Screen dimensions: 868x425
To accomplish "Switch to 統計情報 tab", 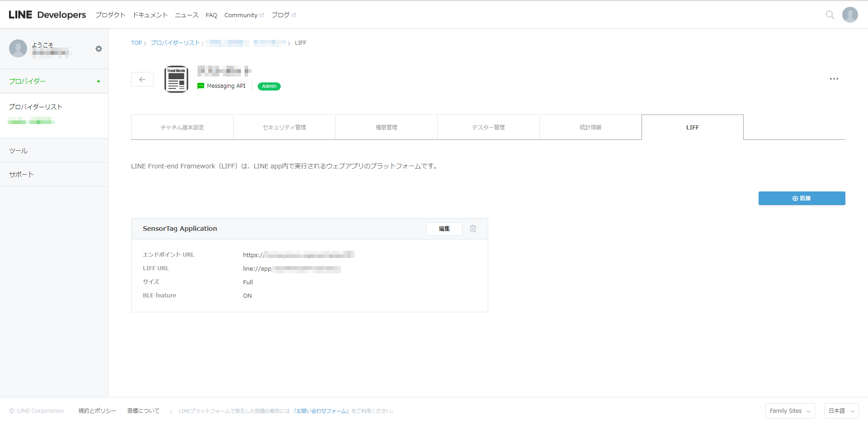I will point(590,127).
